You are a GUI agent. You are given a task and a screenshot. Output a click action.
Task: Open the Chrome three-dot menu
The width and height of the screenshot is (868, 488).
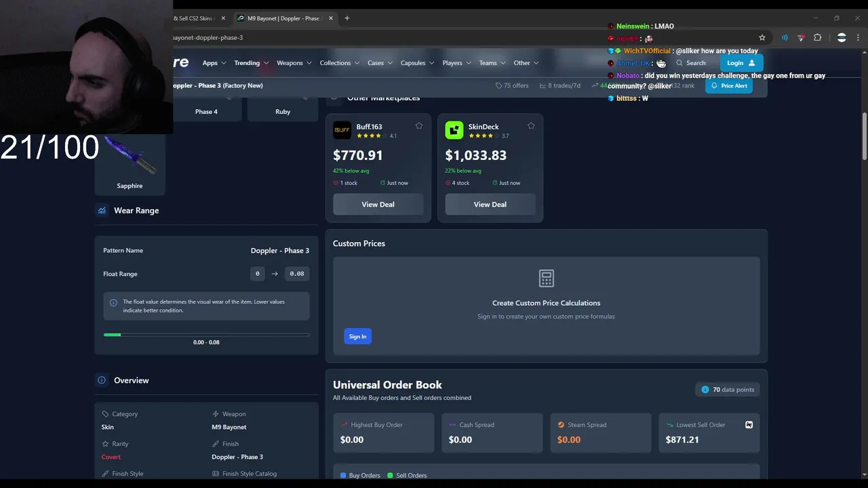point(859,38)
